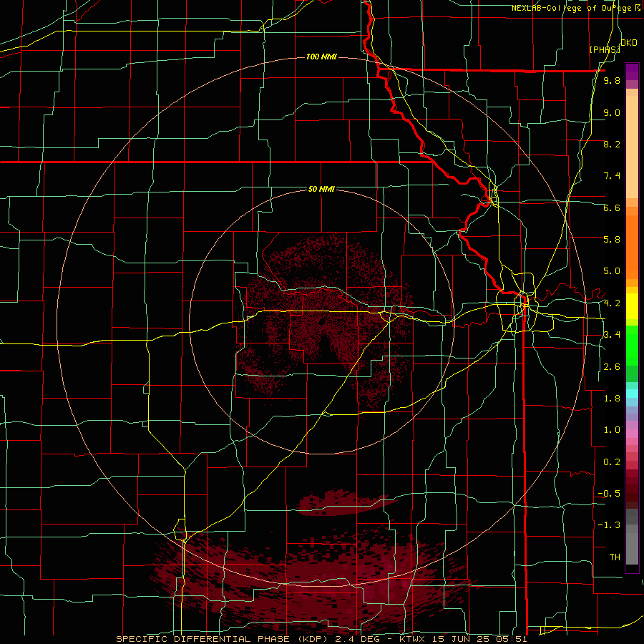Select the 1.8 legend value
This screenshot has height=644, width=644.
612,399
